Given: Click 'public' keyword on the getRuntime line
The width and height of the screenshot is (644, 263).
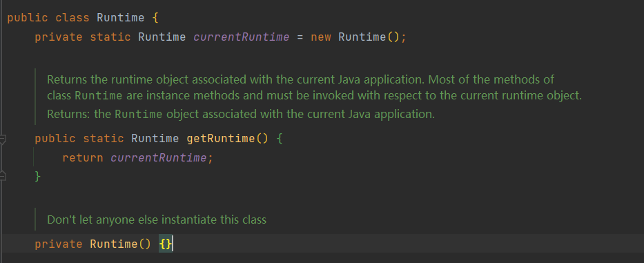Looking at the screenshot, I should pyautogui.click(x=55, y=139).
